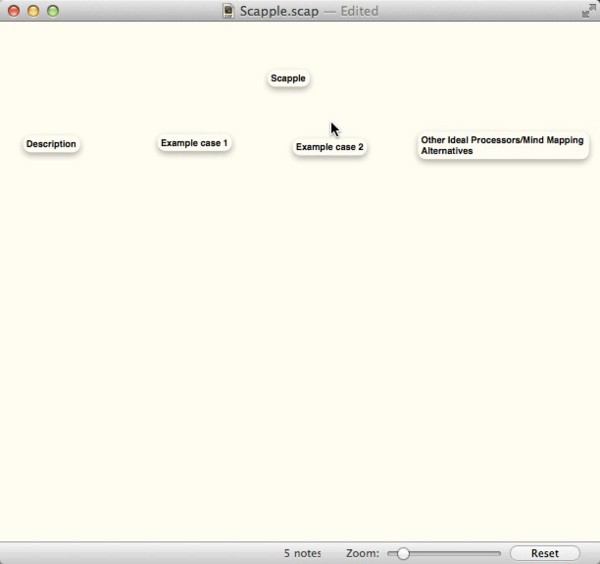600x564 pixels.
Task: Select the Other Ideal Processors/Mind Mapping Alternatives note
Action: [503, 145]
